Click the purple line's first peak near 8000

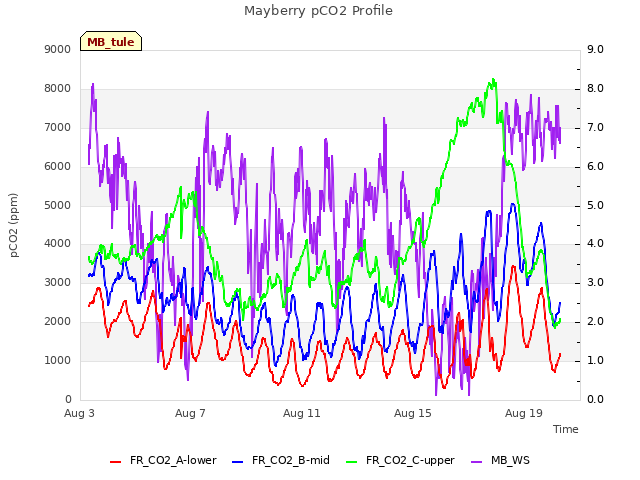click(x=93, y=84)
